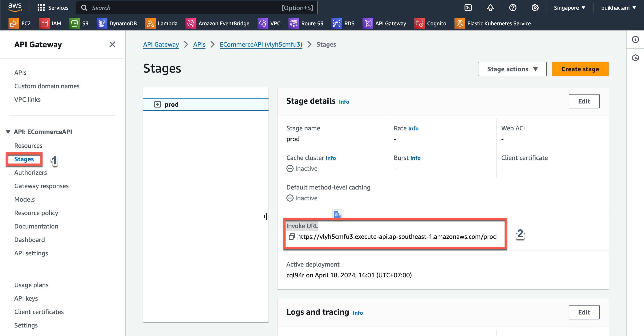The width and height of the screenshot is (644, 336).
Task: Edit the Logs and tracing section
Action: click(584, 312)
